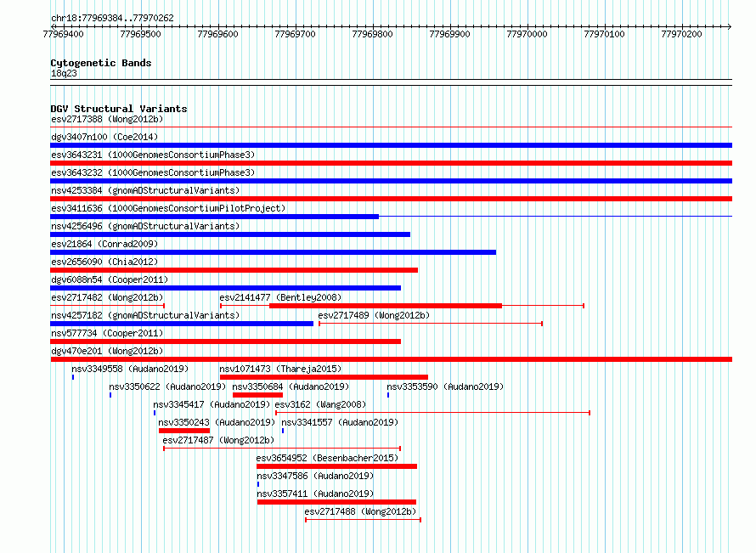This screenshot has height=553, width=756.
Task: Select the 18q23 band label
Action: point(64,73)
